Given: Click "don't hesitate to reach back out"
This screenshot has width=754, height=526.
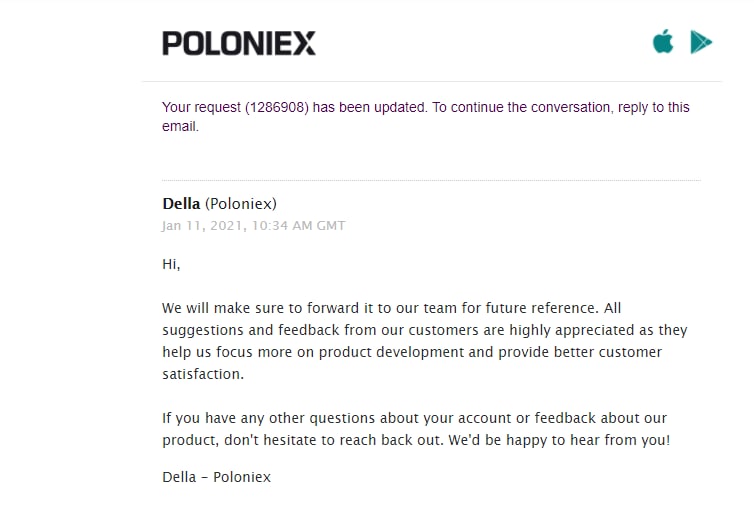Looking at the screenshot, I should point(332,440).
